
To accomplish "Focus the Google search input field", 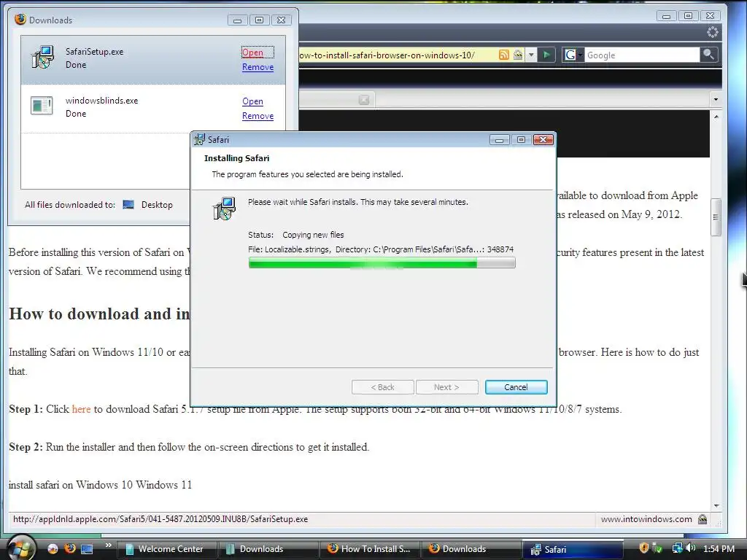I will coord(642,55).
